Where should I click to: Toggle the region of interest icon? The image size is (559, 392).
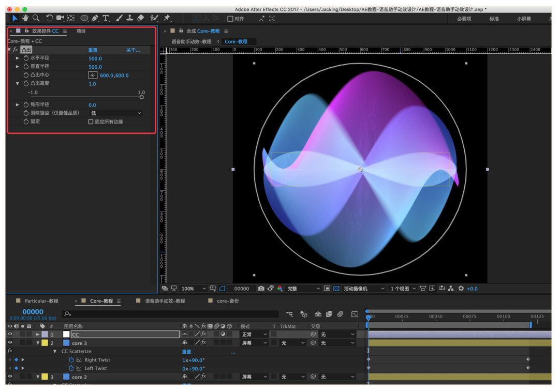pyautogui.click(x=327, y=289)
